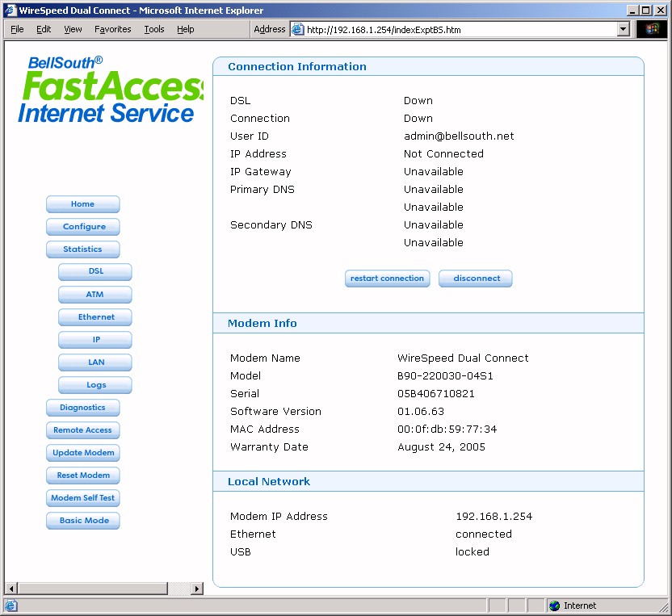Viewport: 672px width, 616px height.
Task: Click the warranty date August 24, 2005
Action: (x=441, y=447)
